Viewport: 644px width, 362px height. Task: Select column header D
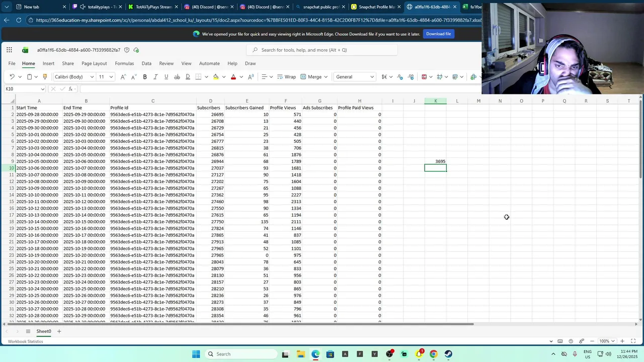[x=210, y=101]
